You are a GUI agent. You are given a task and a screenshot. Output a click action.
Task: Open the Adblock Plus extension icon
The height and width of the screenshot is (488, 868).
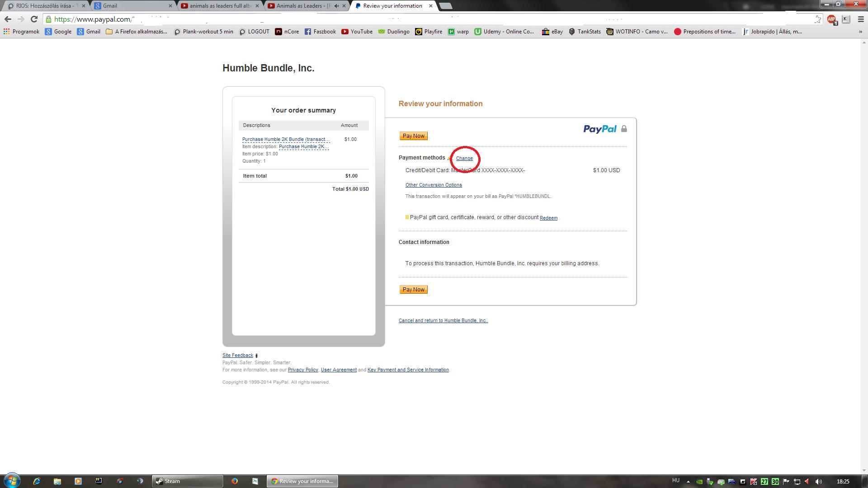[831, 19]
